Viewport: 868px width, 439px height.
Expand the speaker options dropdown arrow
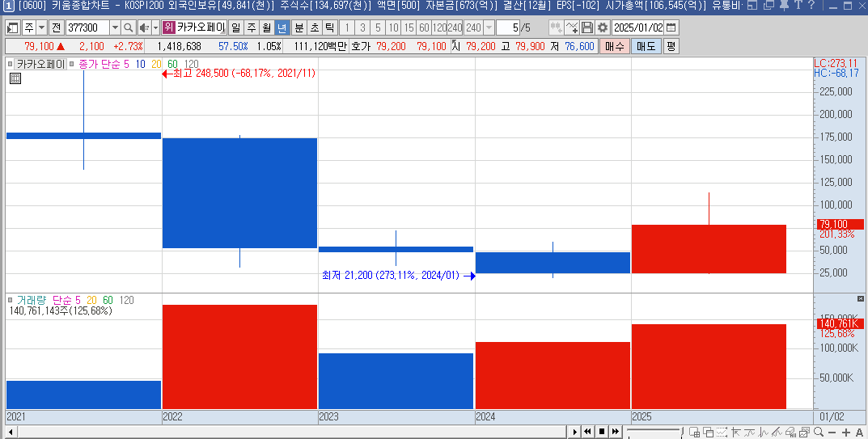point(155,27)
